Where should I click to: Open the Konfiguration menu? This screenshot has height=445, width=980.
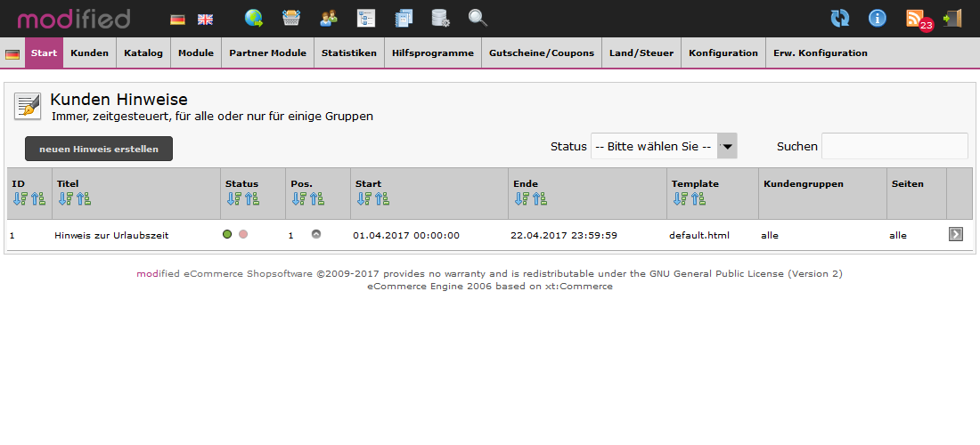[x=723, y=53]
